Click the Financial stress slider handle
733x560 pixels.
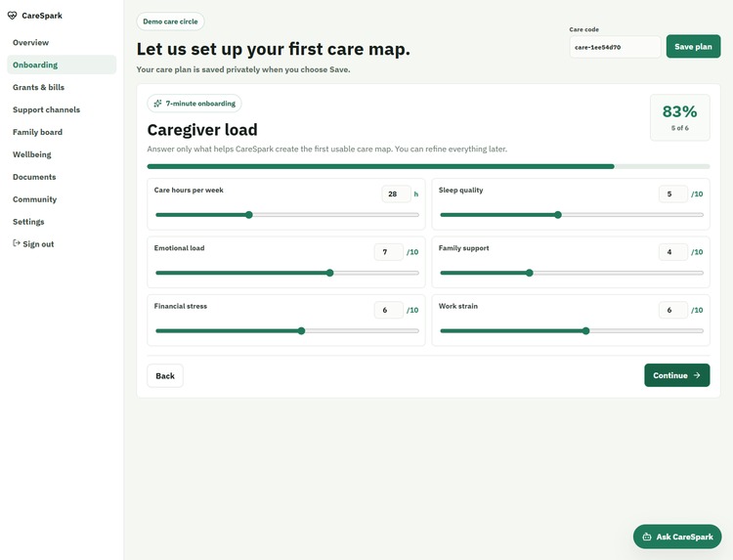tap(302, 331)
